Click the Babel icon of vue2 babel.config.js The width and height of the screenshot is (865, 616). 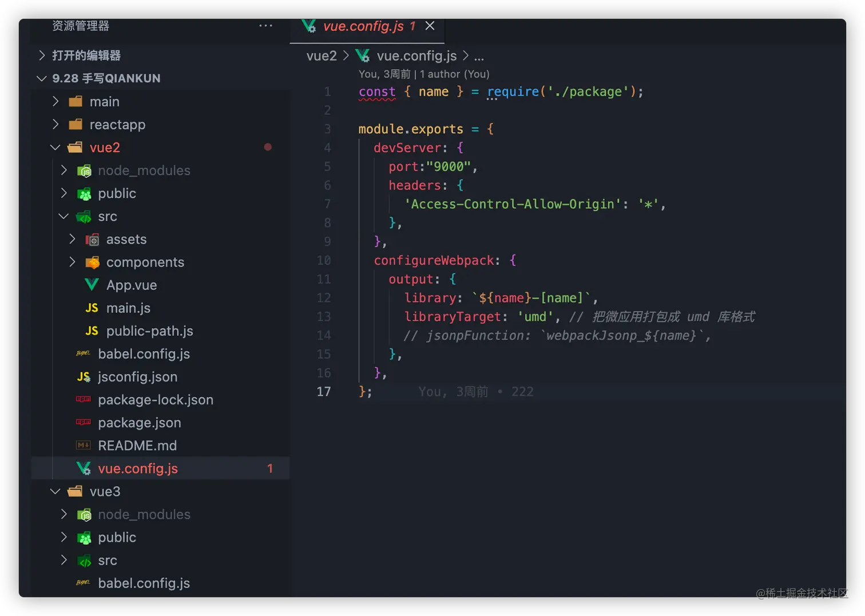(x=83, y=353)
